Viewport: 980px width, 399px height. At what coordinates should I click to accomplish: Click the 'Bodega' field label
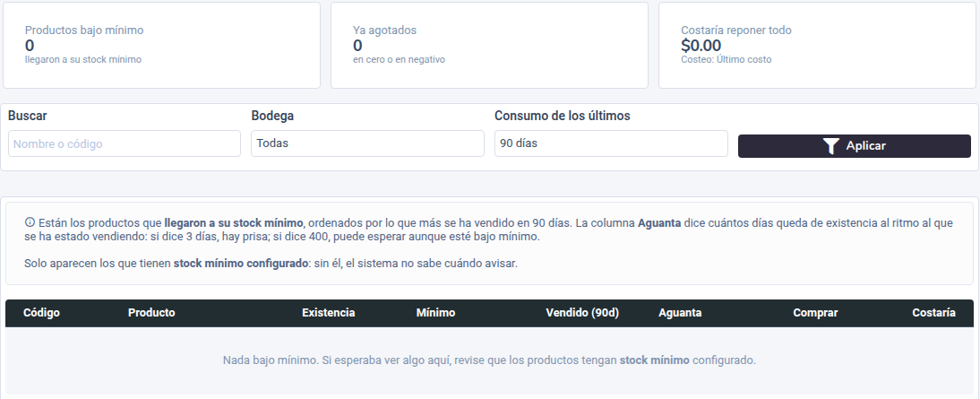tap(272, 116)
